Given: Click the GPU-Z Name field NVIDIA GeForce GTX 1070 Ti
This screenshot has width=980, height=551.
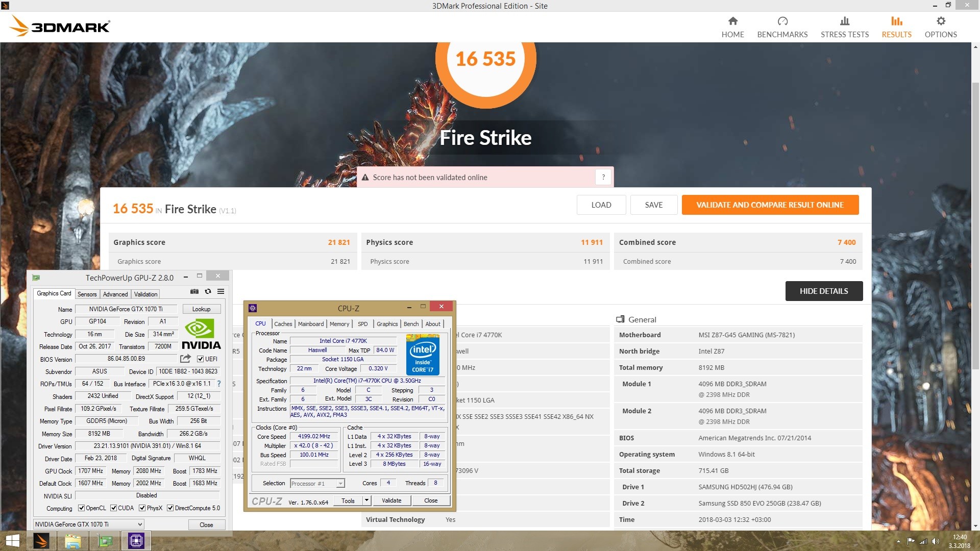Looking at the screenshot, I should point(126,309).
